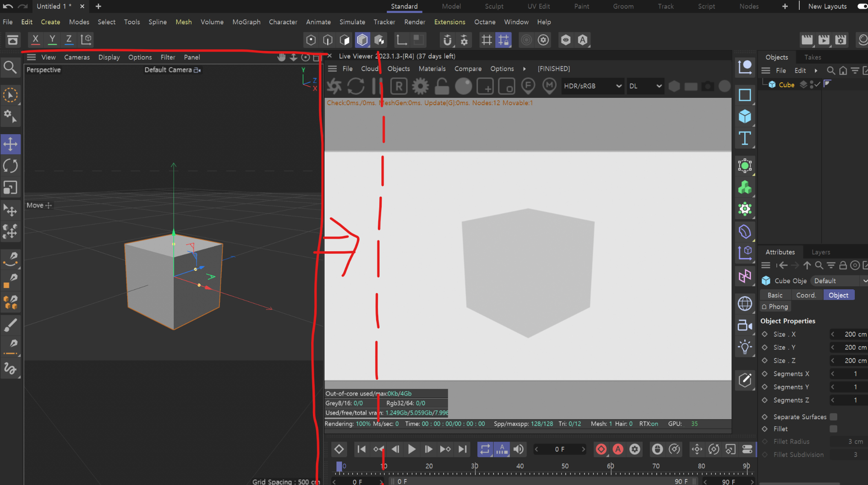Select the Scale tool in left toolbar
868x485 pixels.
pos(10,188)
